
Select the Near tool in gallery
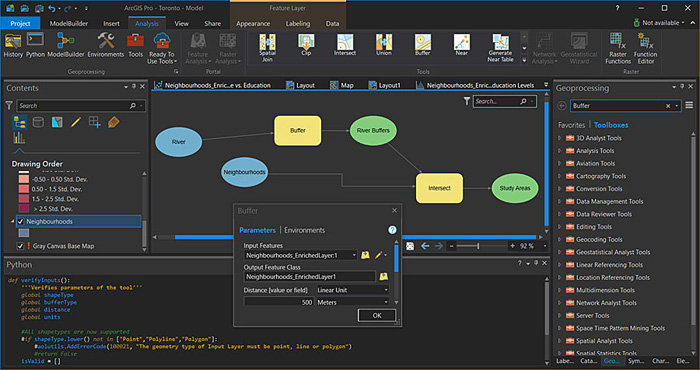pos(462,45)
